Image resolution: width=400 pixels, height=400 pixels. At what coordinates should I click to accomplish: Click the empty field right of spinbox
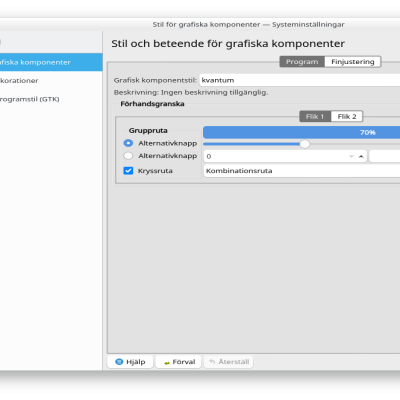[385, 156]
